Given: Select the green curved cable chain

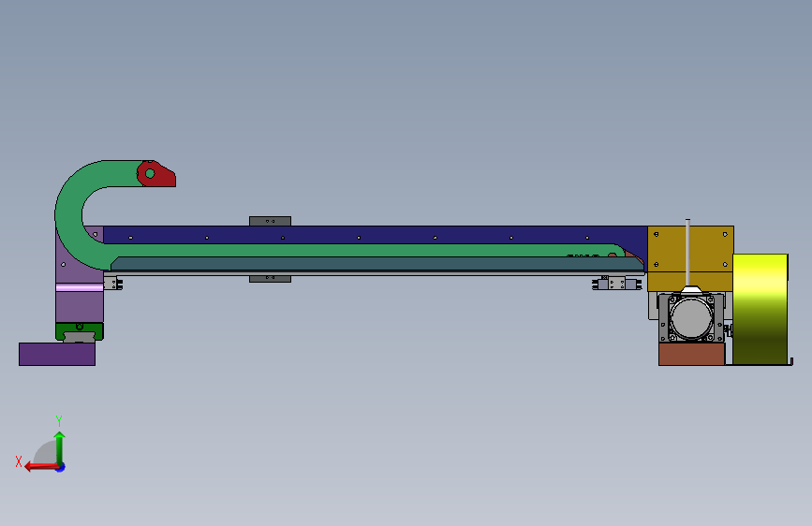Looking at the screenshot, I should 67,217.
